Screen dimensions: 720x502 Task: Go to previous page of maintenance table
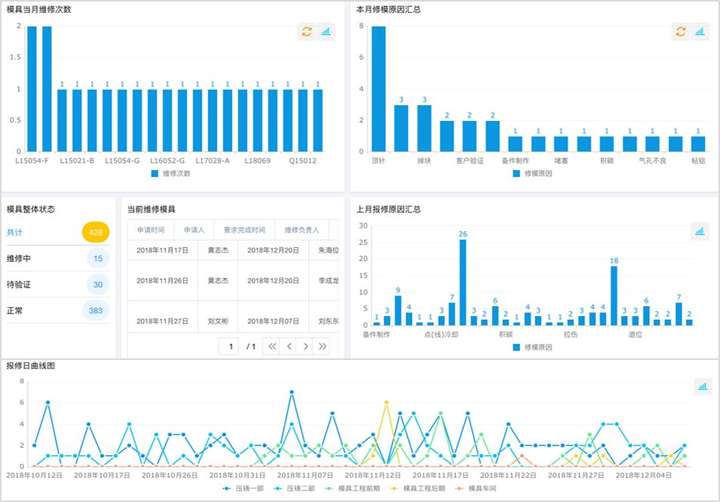coord(289,346)
